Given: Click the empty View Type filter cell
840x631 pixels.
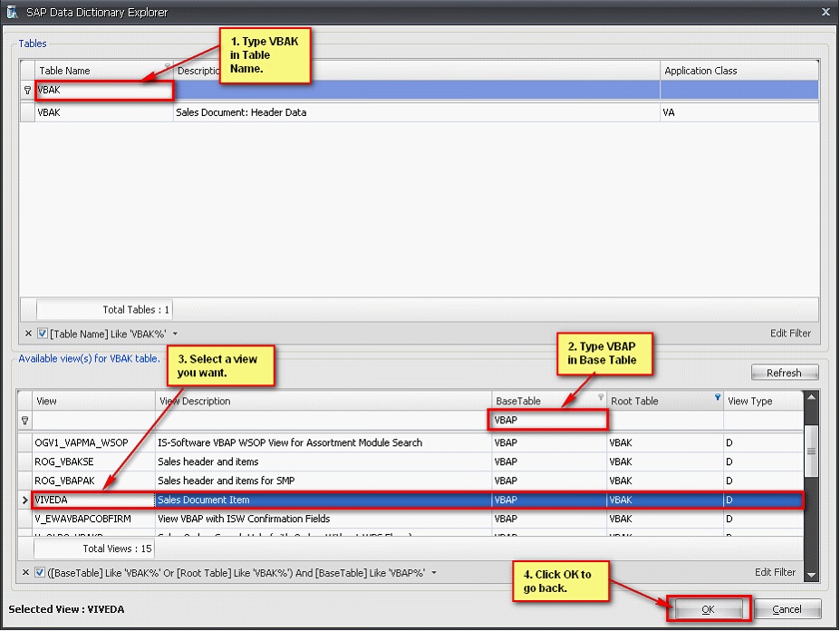Looking at the screenshot, I should pos(763,421).
